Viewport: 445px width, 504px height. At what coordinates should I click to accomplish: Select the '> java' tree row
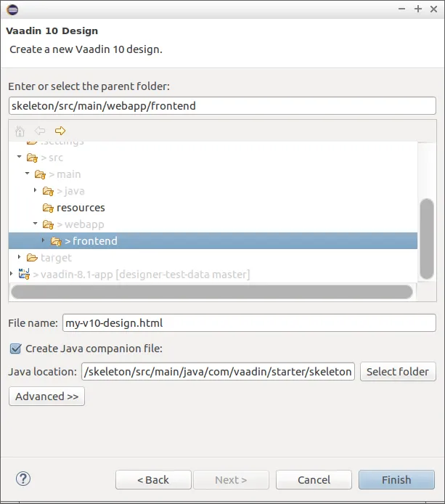213,191
